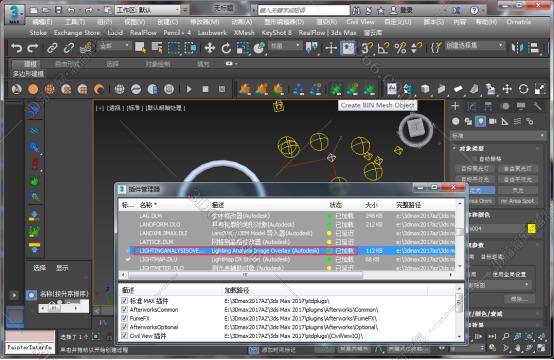
Task: Open the Create tab plus icon
Action: (455, 106)
